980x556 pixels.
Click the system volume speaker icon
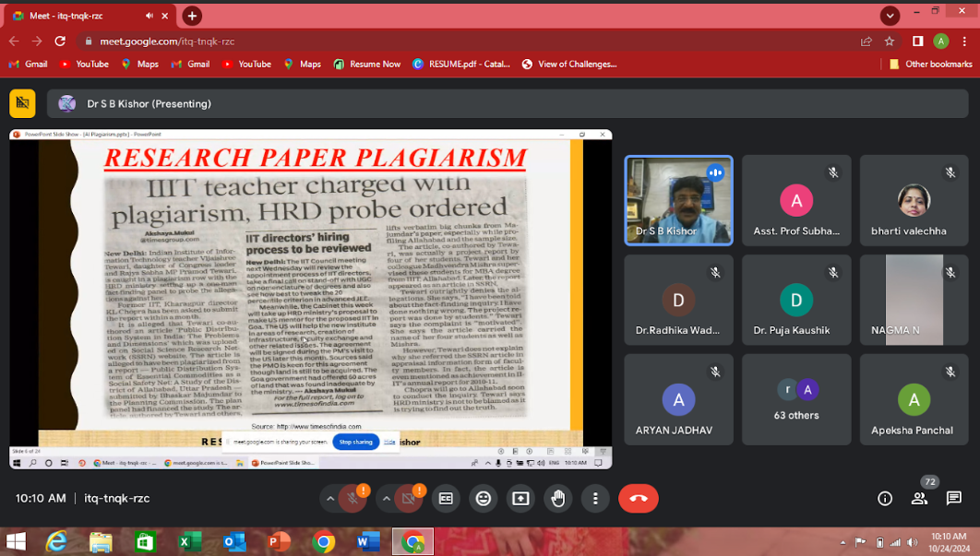(913, 542)
